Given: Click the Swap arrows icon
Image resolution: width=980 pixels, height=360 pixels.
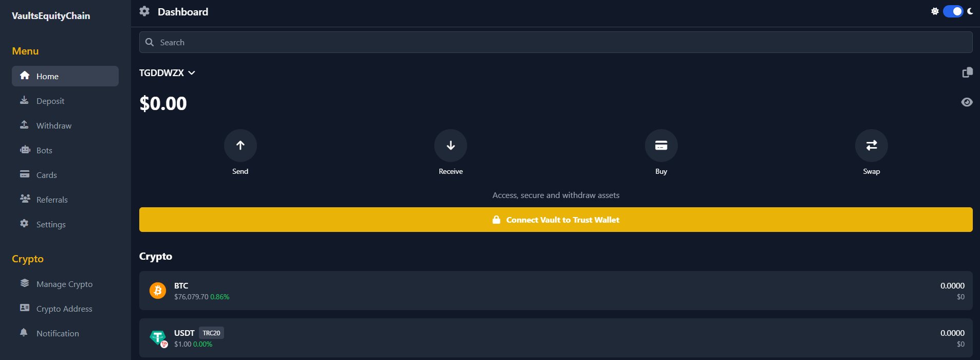Looking at the screenshot, I should point(871,146).
